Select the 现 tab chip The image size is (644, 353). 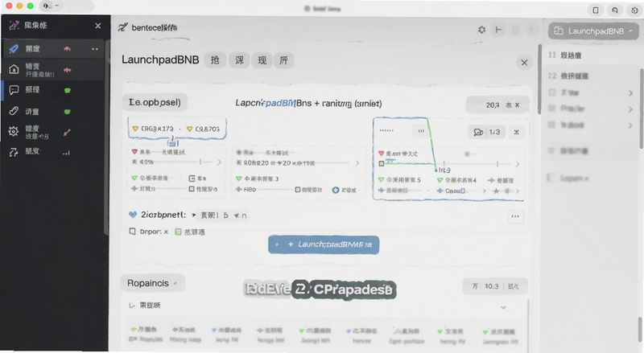coord(262,60)
